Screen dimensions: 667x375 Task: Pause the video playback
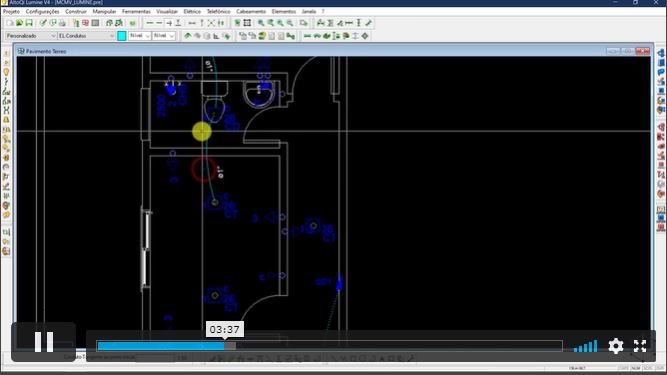click(44, 342)
